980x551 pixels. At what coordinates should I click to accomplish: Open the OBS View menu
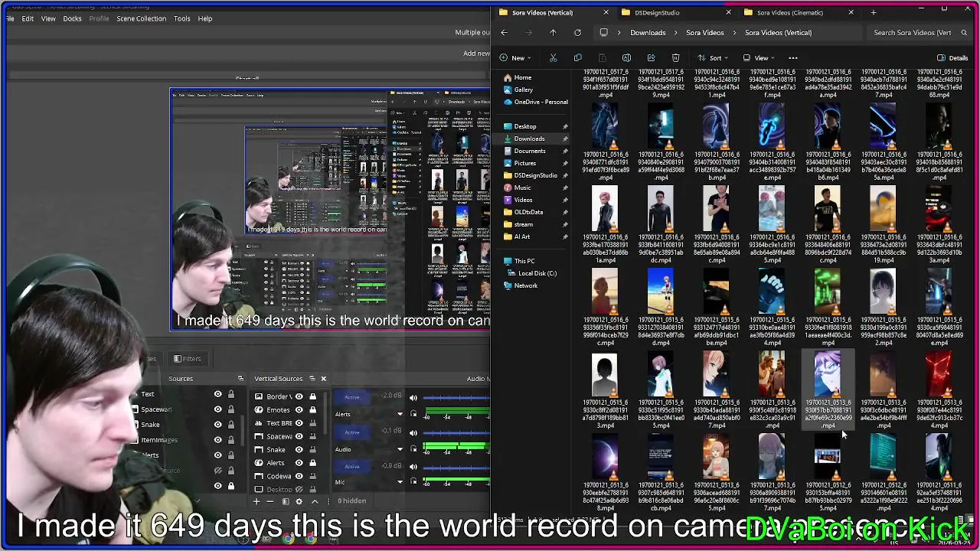[48, 18]
